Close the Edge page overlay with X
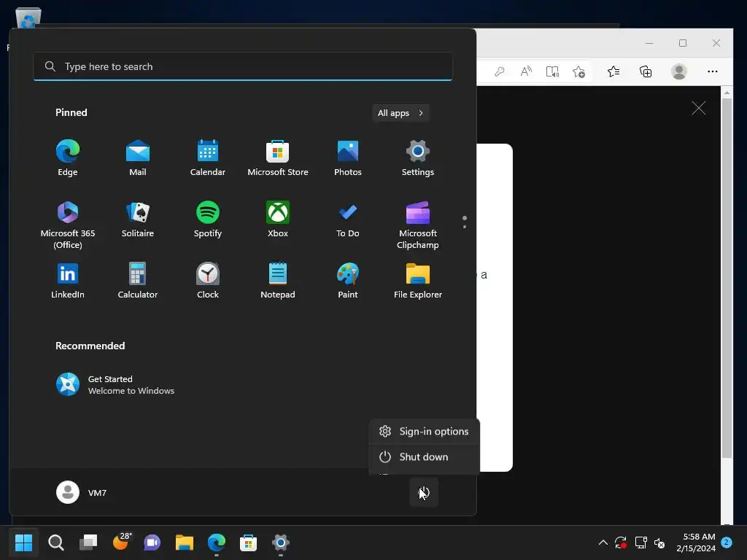This screenshot has width=747, height=560. (699, 108)
